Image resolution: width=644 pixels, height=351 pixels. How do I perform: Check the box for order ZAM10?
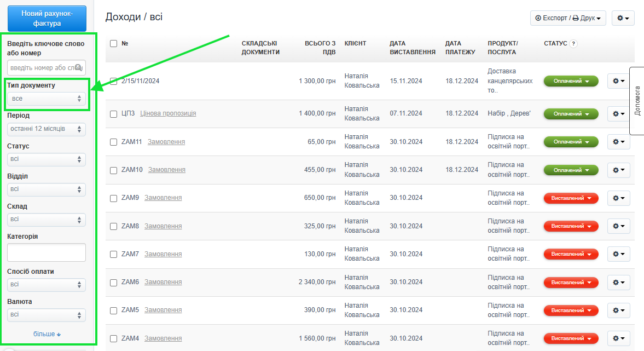pyautogui.click(x=113, y=170)
